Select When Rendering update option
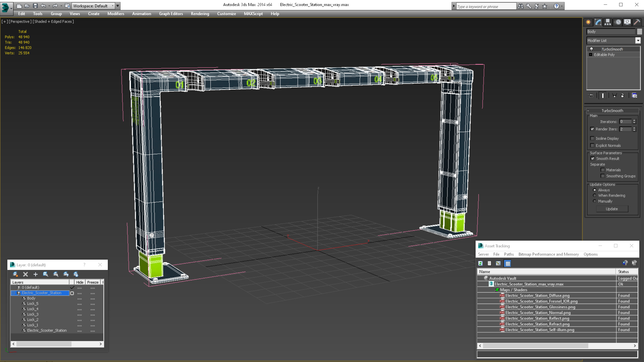644x362 pixels. [x=595, y=195]
